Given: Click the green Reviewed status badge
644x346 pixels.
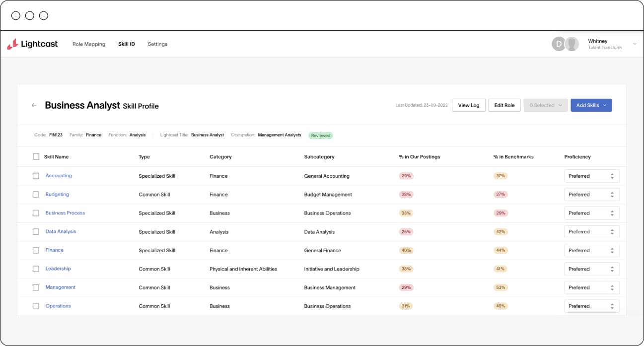Looking at the screenshot, I should (x=320, y=135).
